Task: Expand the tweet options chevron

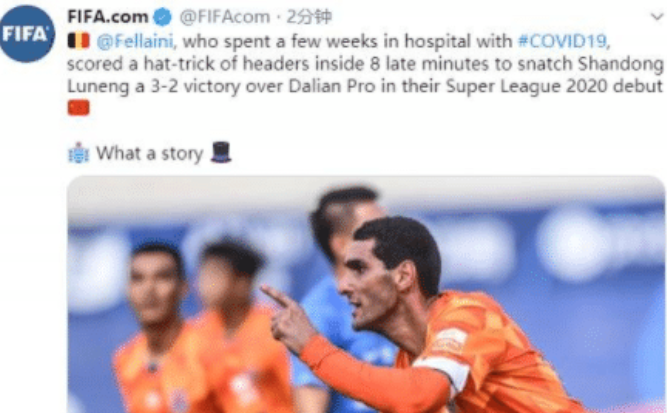Action: tap(657, 17)
